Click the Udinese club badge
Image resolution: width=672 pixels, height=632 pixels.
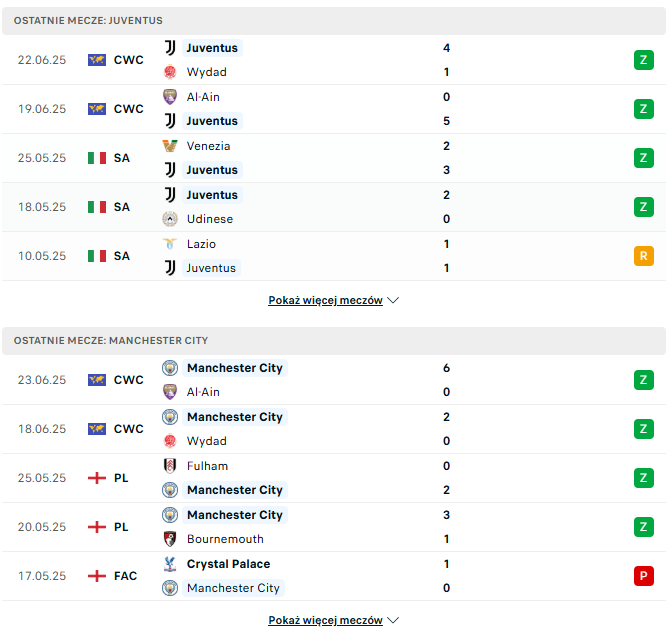pos(170,219)
